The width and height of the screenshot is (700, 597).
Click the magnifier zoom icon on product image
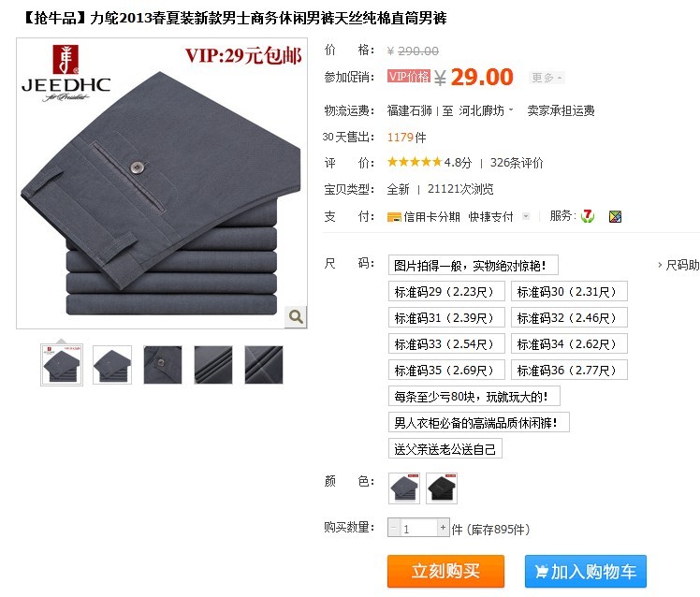296,316
